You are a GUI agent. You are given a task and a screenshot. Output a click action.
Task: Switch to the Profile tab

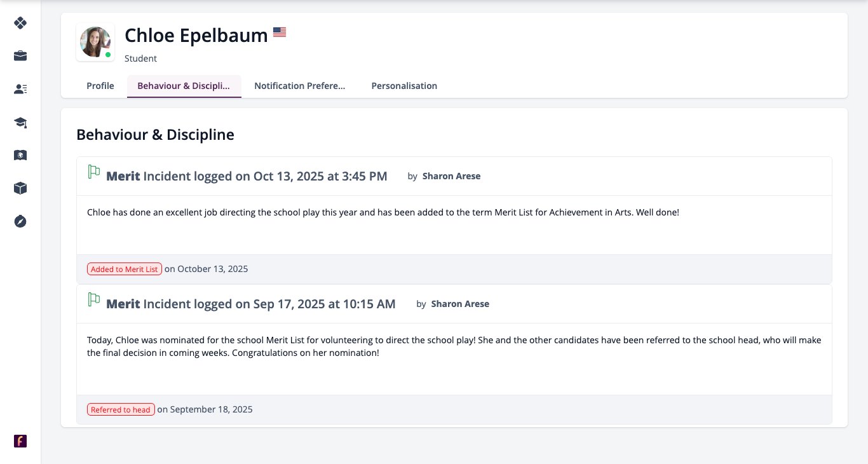click(x=100, y=86)
